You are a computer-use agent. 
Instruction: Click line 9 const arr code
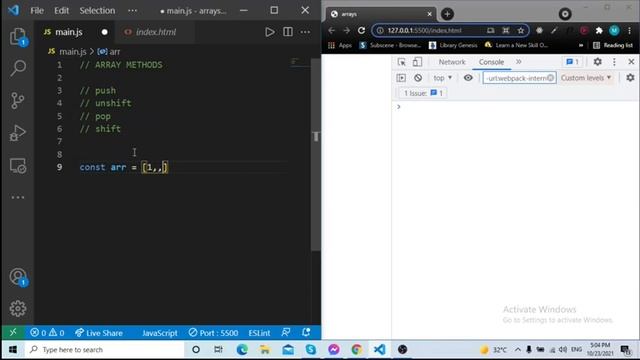click(123, 167)
